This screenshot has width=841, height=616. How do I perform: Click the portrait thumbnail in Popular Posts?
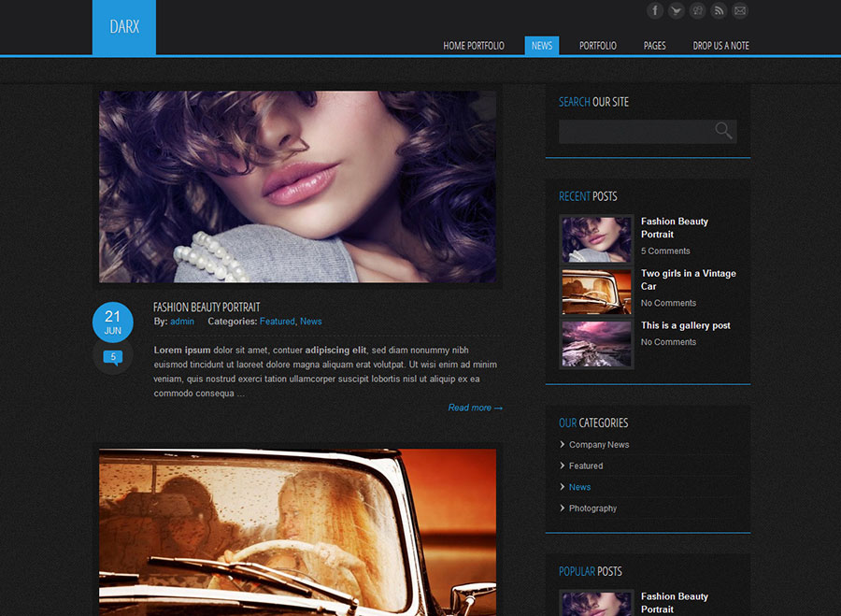coord(596,603)
